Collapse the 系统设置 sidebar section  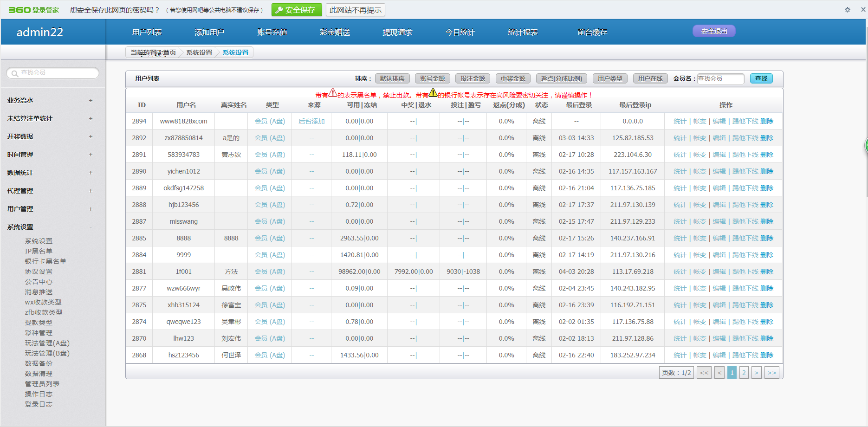(91, 227)
